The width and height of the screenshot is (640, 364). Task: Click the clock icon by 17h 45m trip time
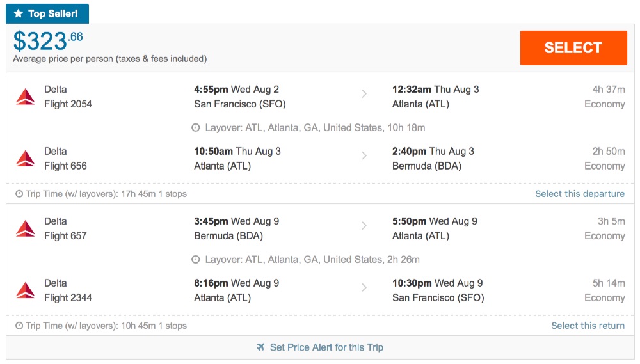tap(19, 194)
